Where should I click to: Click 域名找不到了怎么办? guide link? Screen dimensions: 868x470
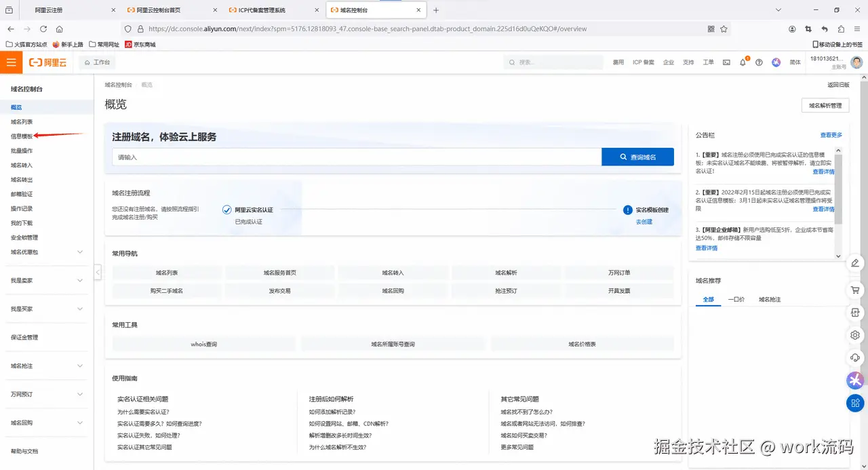527,412
